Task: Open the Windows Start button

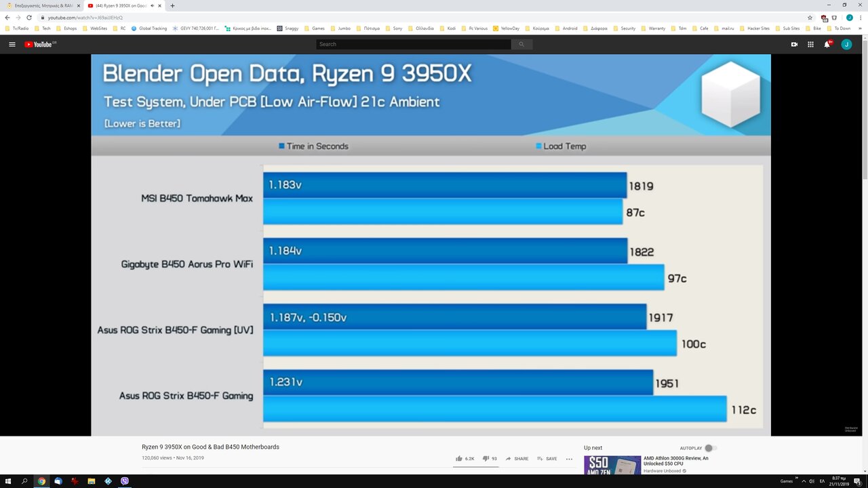Action: pos(7,481)
